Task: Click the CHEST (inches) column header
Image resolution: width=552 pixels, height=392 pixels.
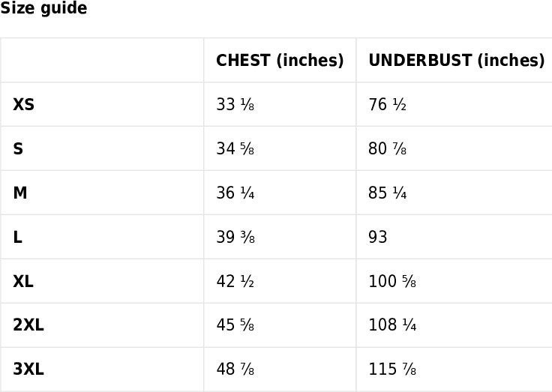Action: pyautogui.click(x=280, y=60)
